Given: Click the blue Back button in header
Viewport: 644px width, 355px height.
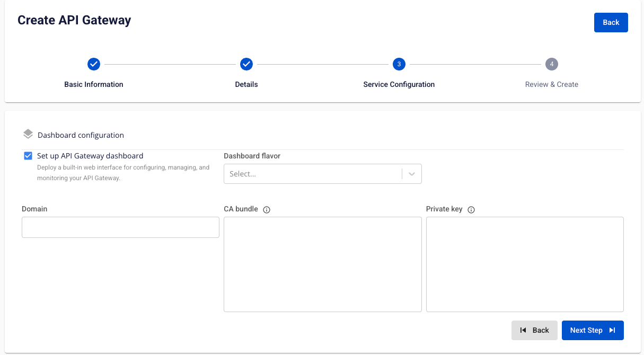Looking at the screenshot, I should click(x=611, y=22).
